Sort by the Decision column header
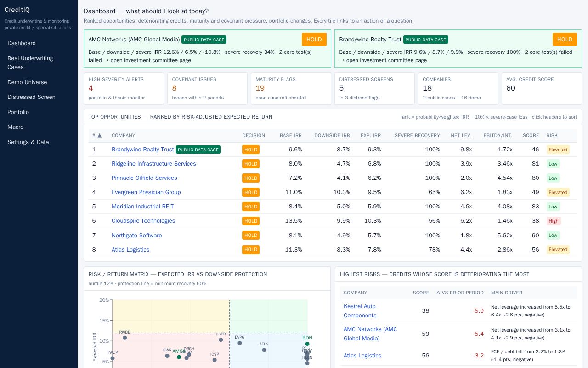Image resolution: width=588 pixels, height=368 pixels. [x=254, y=136]
